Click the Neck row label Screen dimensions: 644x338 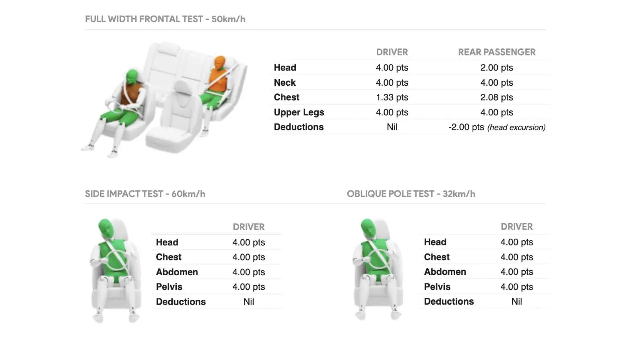coord(285,82)
